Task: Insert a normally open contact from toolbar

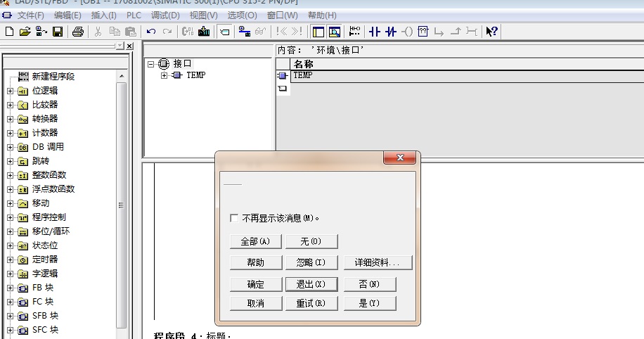Action: pos(374,32)
